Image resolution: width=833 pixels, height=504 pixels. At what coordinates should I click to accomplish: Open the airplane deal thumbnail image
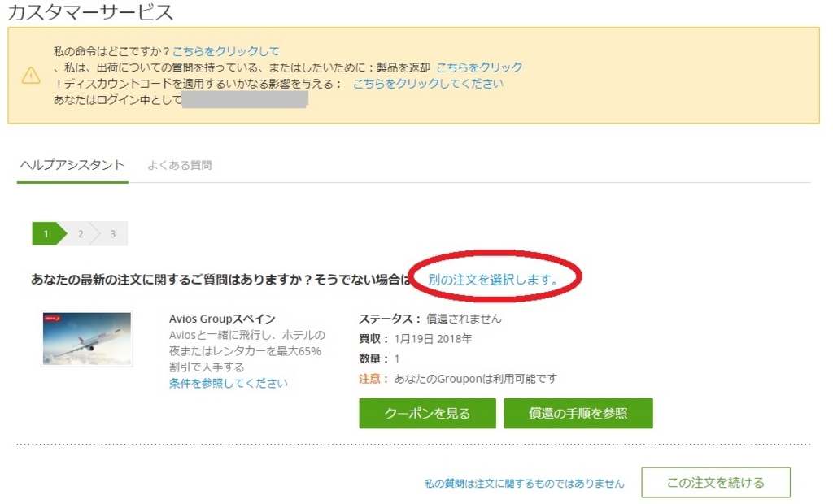pyautogui.click(x=87, y=339)
